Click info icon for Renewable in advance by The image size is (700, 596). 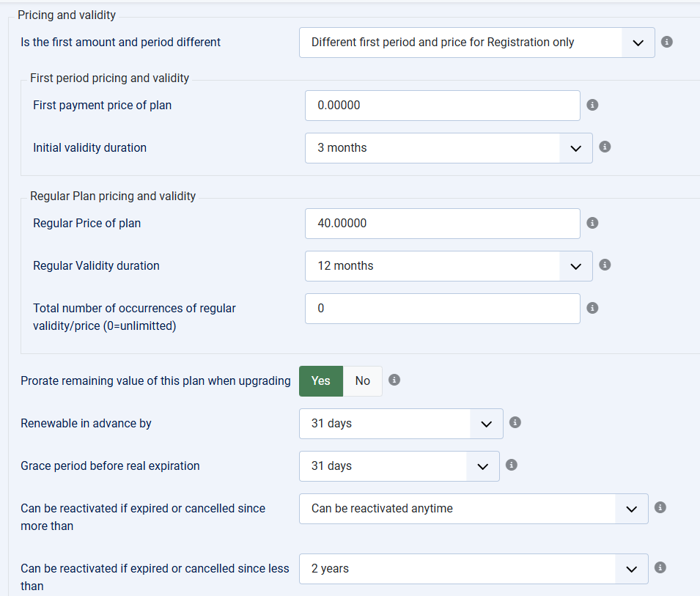coord(515,422)
